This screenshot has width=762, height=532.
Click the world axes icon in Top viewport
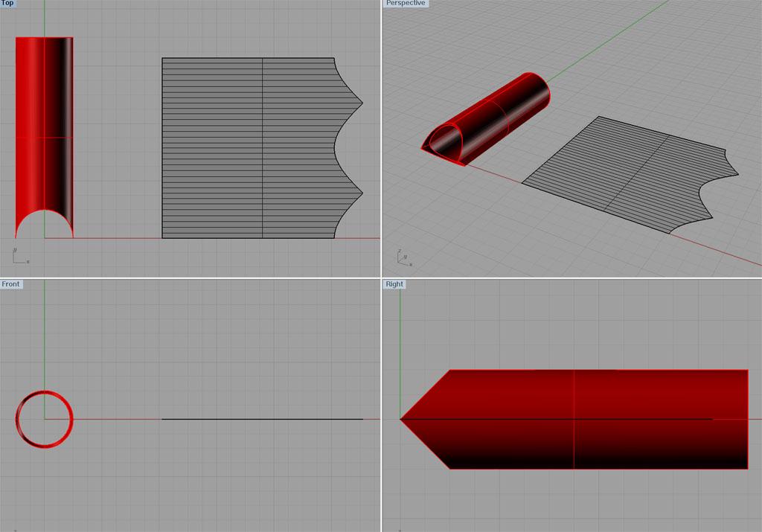coord(20,256)
